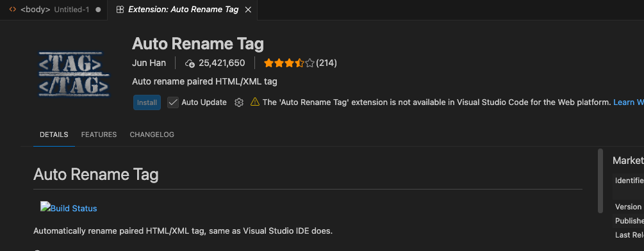
Task: Click the 25,421,650 install count text
Action: tap(222, 63)
